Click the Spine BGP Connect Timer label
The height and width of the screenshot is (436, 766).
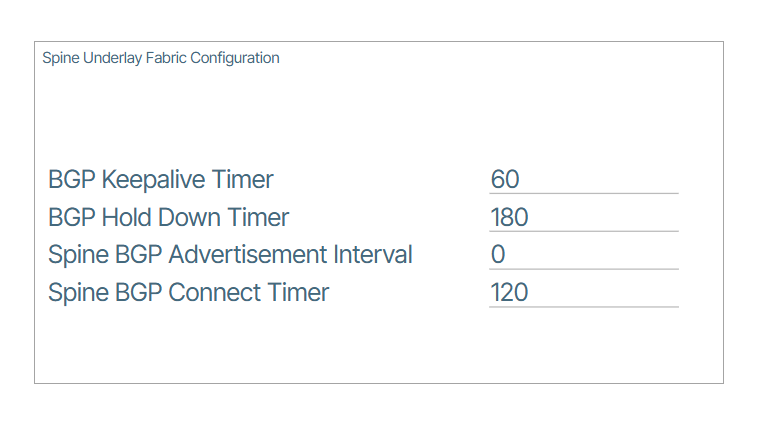(x=188, y=293)
